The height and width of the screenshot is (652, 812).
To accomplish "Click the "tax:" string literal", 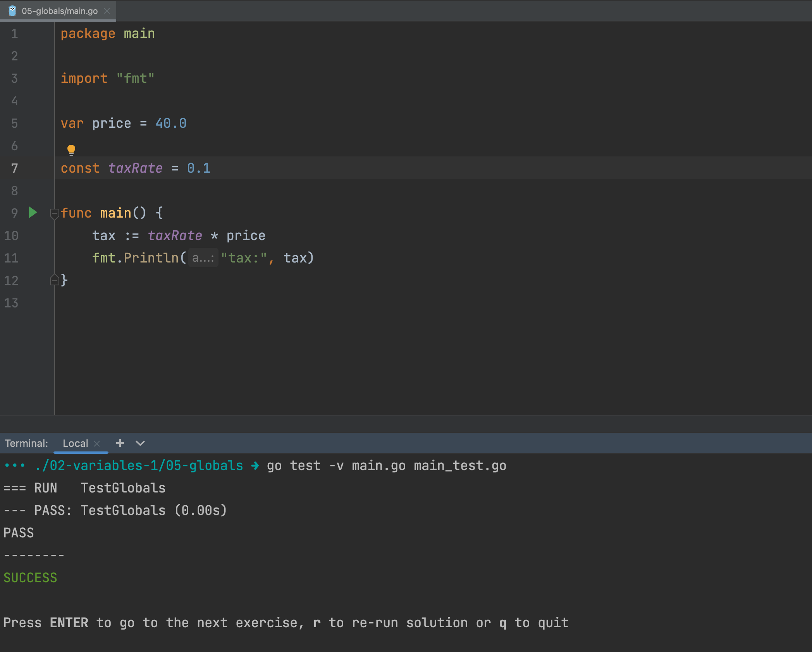I will pos(244,258).
